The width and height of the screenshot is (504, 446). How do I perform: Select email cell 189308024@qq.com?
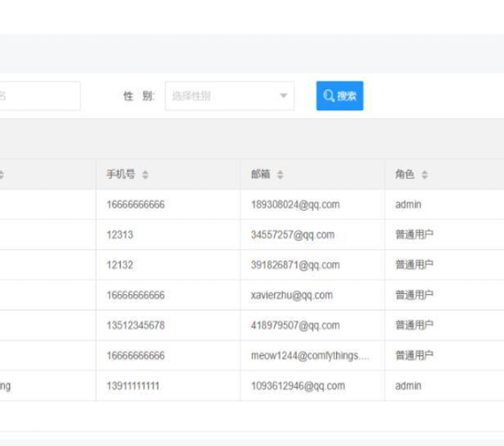295,204
